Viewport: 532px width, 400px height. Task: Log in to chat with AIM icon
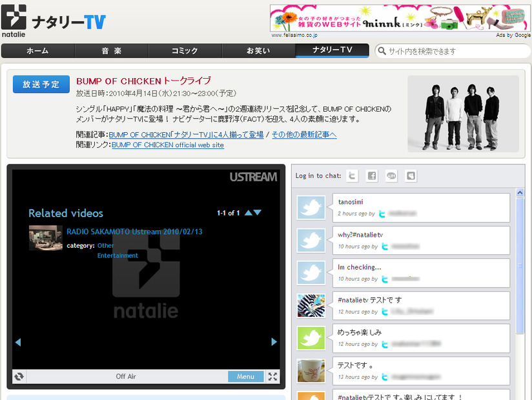click(391, 176)
